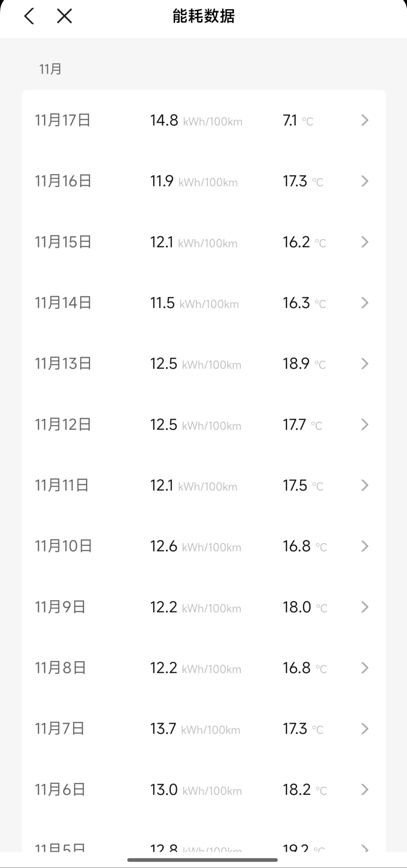Image resolution: width=407 pixels, height=868 pixels.
Task: Click the arrow next to 18.0 °C
Action: (x=365, y=607)
